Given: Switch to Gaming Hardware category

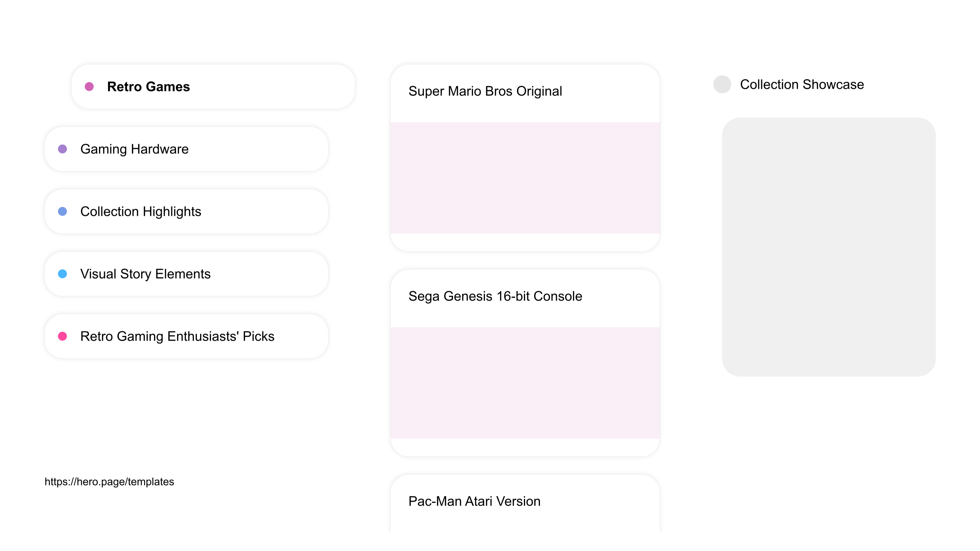Looking at the screenshot, I should point(186,149).
